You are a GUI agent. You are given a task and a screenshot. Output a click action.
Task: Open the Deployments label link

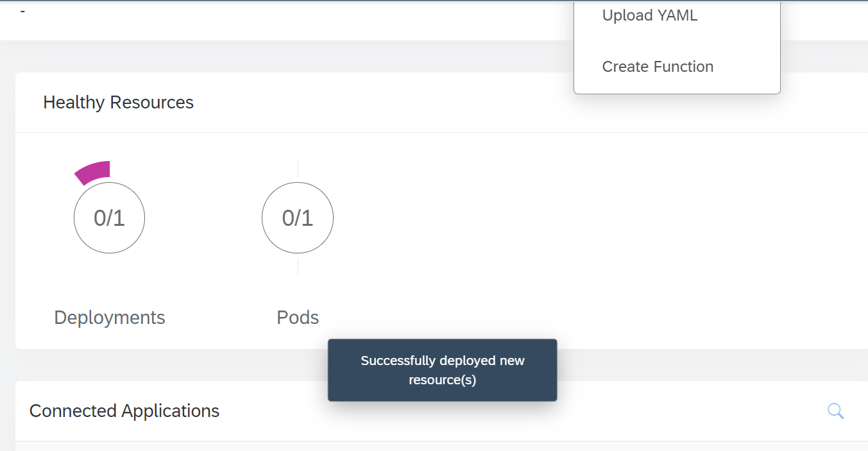click(110, 318)
